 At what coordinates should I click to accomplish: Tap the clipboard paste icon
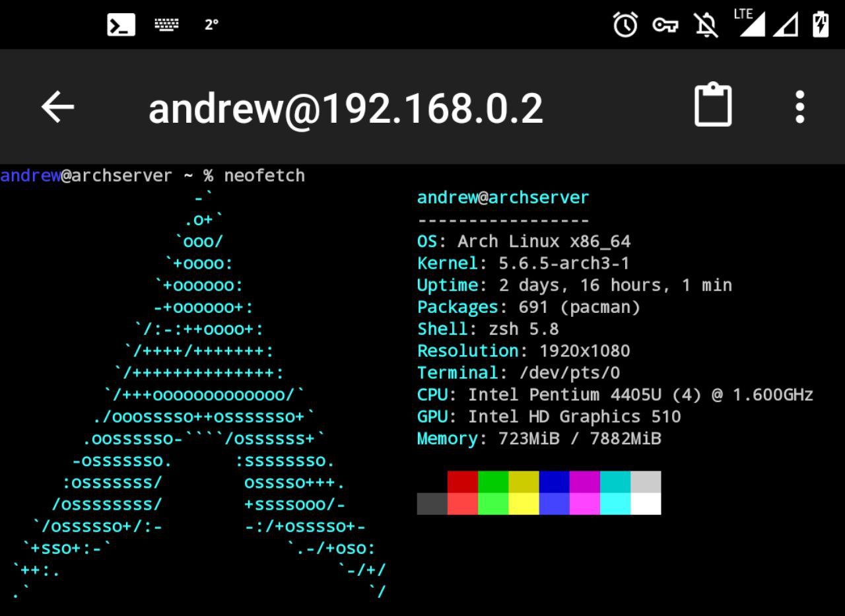coord(713,104)
